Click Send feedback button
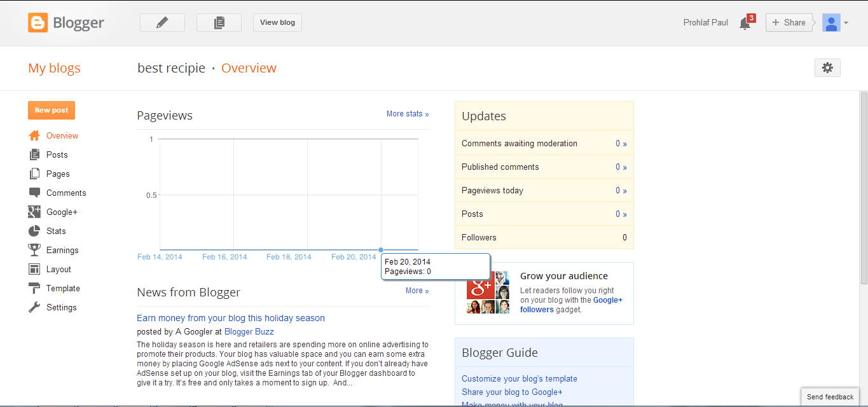 [830, 397]
